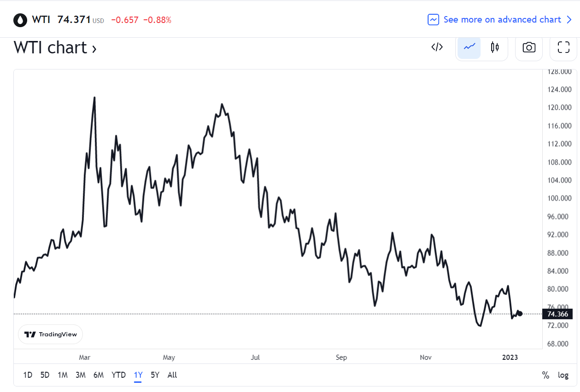Select the All time range
The image size is (580, 392).
point(172,375)
